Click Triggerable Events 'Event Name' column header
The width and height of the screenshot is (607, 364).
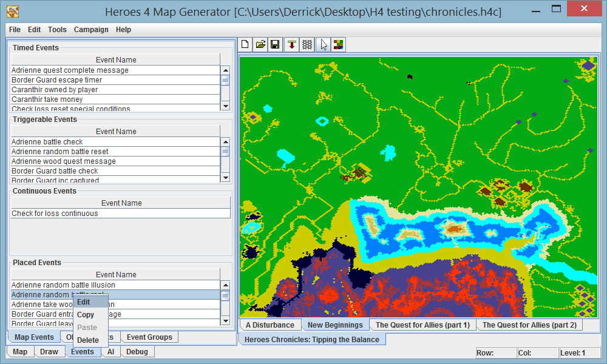click(x=115, y=131)
